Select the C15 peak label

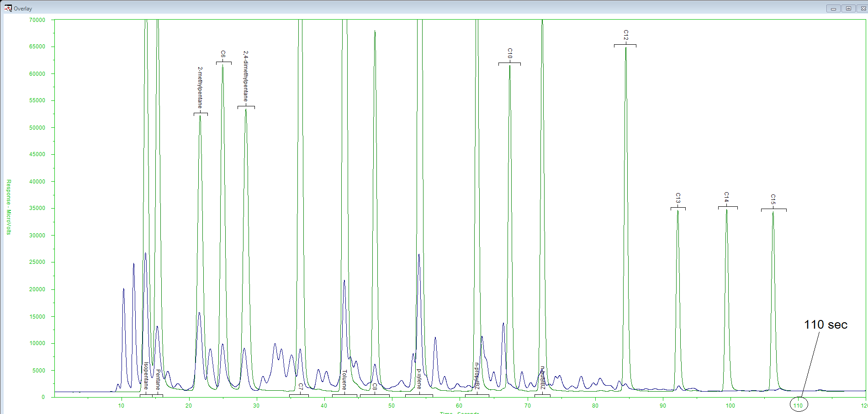click(x=773, y=199)
